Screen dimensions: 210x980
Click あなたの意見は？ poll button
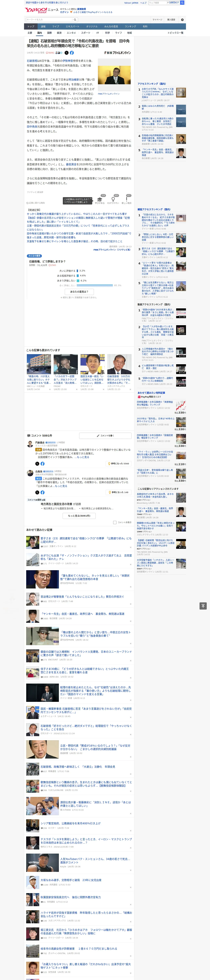pyautogui.click(x=79, y=292)
